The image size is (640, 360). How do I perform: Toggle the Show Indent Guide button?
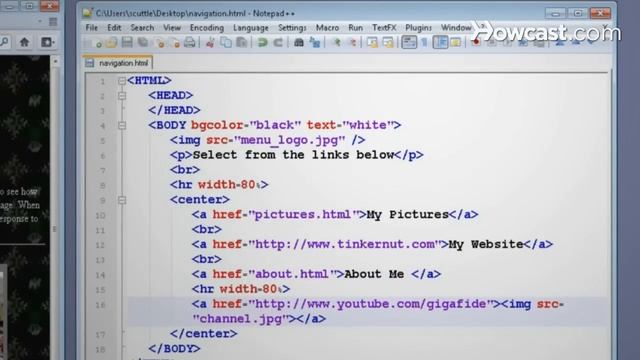[440, 42]
